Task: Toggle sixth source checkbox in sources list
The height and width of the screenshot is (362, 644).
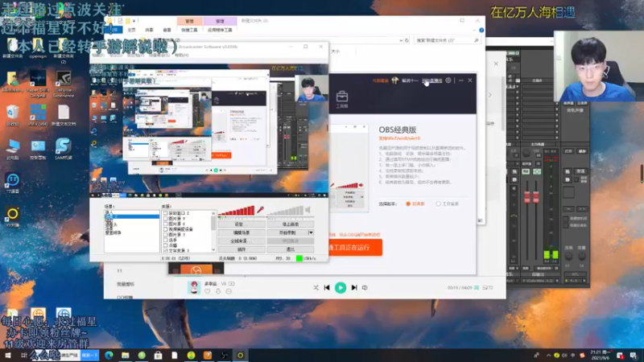Action: point(166,240)
